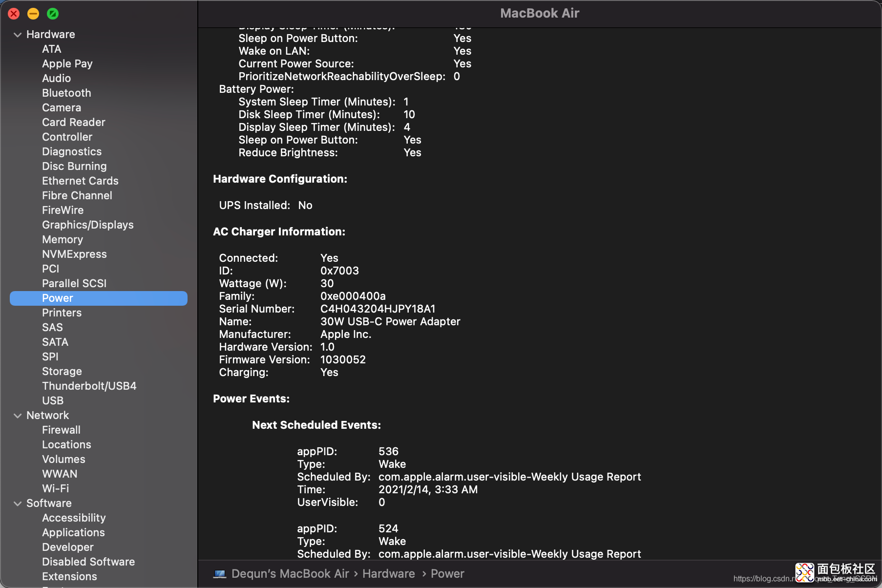The height and width of the screenshot is (588, 882).
Task: Collapse the Network section chevron
Action: (18, 416)
